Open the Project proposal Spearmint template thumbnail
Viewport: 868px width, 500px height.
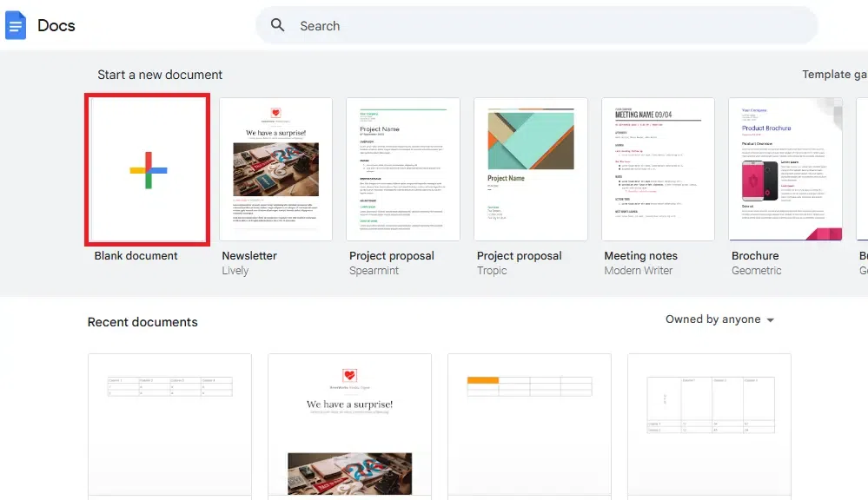(403, 169)
